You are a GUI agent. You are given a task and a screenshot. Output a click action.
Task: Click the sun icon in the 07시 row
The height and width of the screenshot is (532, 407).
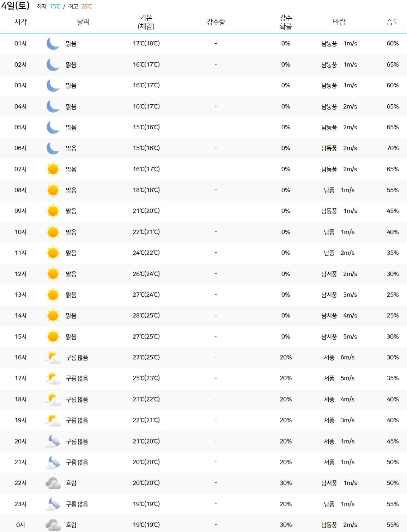[53, 169]
